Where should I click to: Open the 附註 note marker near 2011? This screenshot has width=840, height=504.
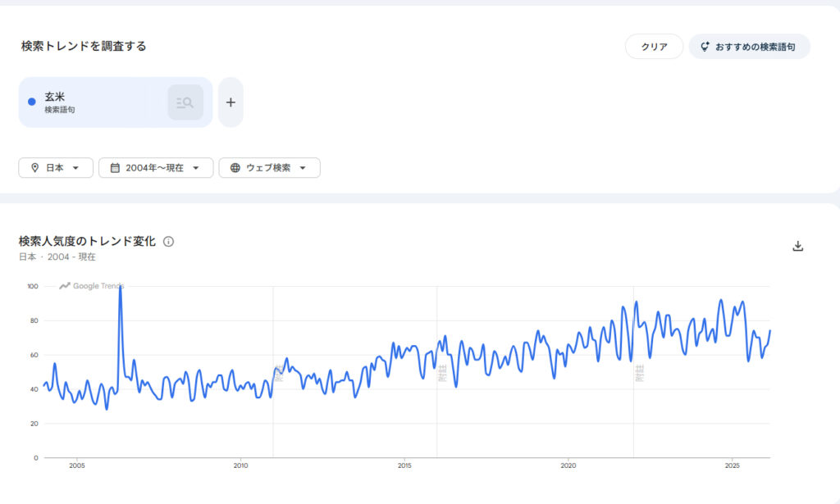pos(278,374)
